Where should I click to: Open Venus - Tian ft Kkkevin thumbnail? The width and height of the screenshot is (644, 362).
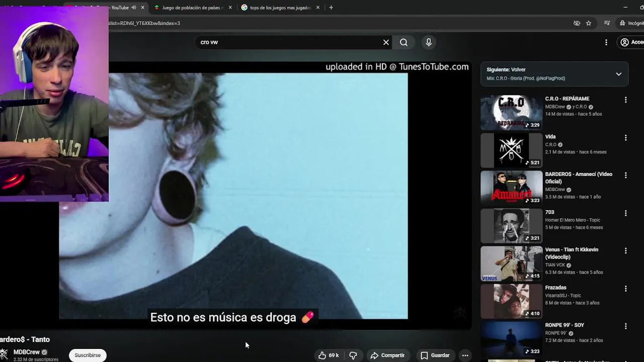(512, 263)
